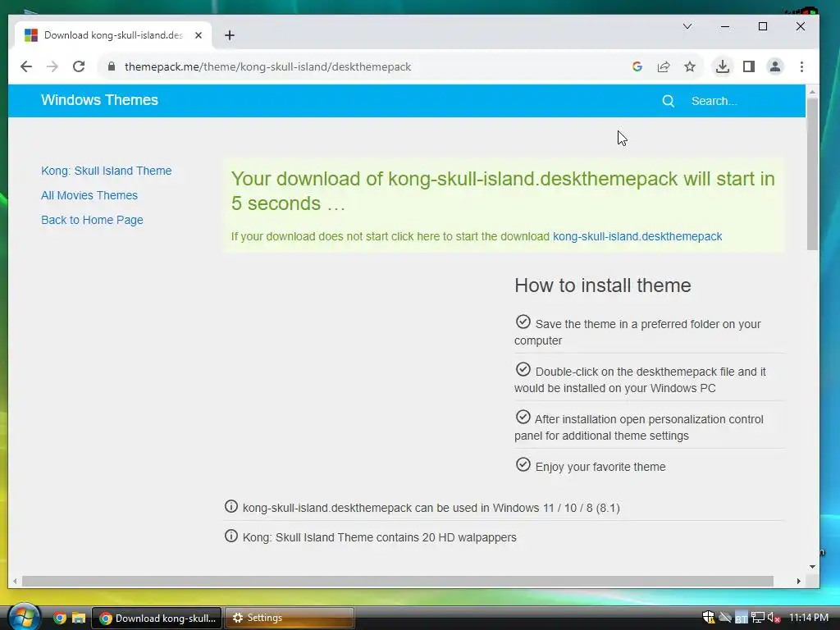The image size is (840, 630).
Task: Go Back to Home Page link
Action: pos(92,220)
